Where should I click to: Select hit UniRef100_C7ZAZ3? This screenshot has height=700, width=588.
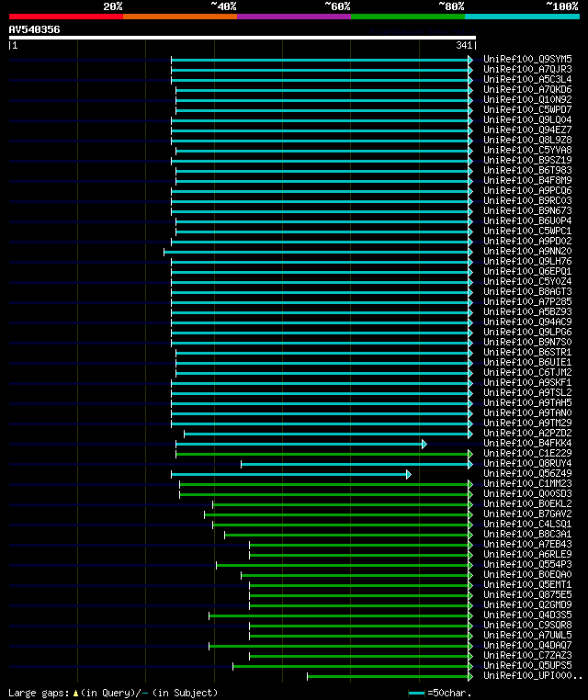(x=527, y=655)
